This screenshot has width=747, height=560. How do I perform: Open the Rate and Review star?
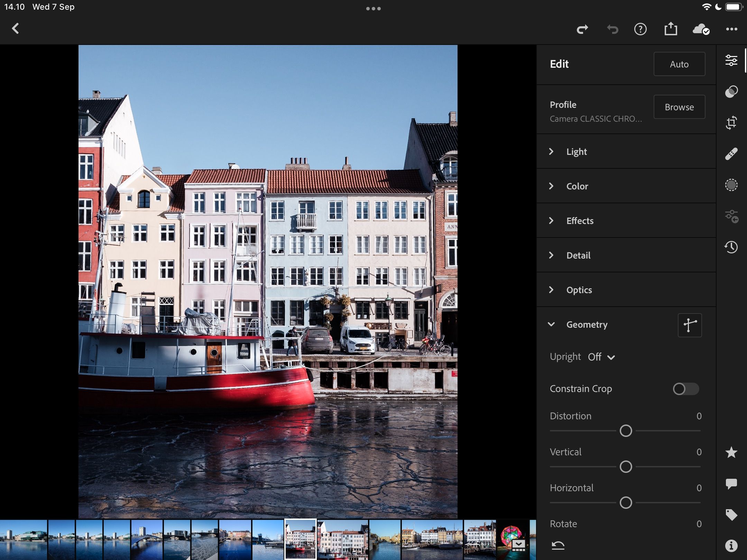click(731, 452)
